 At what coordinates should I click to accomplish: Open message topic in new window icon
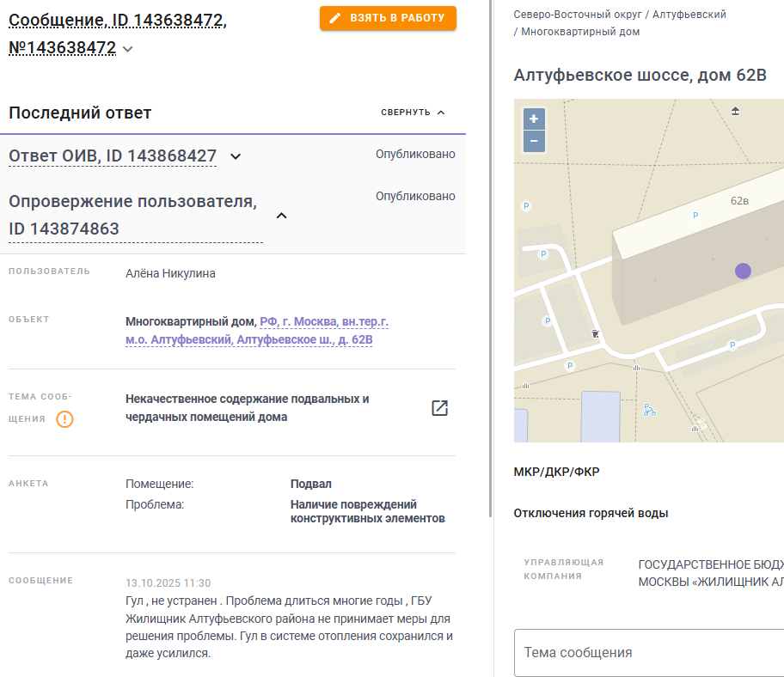(439, 408)
